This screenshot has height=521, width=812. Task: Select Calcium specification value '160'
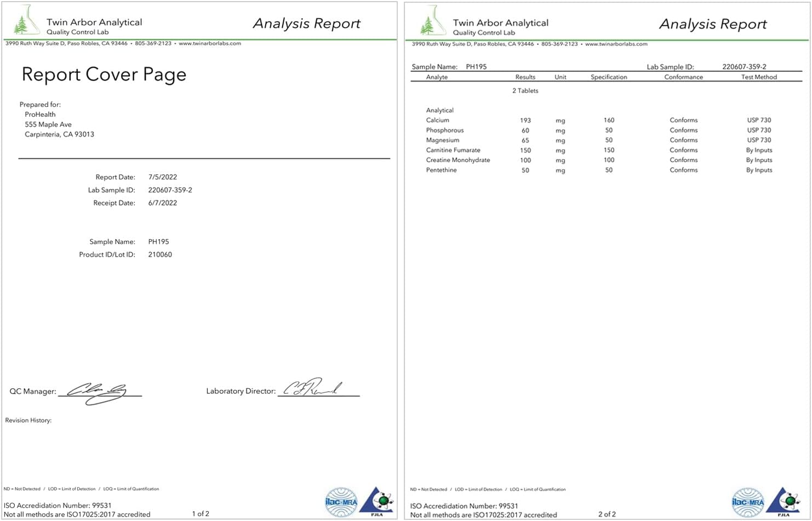coord(609,120)
